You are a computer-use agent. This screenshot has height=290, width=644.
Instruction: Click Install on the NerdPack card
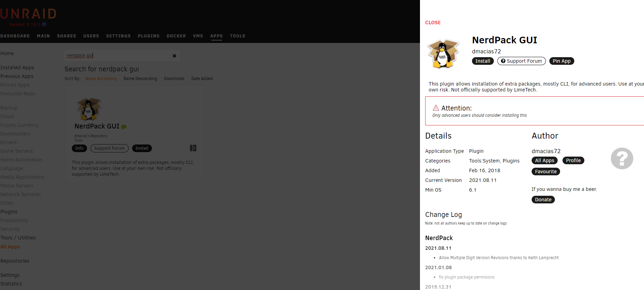(x=142, y=148)
